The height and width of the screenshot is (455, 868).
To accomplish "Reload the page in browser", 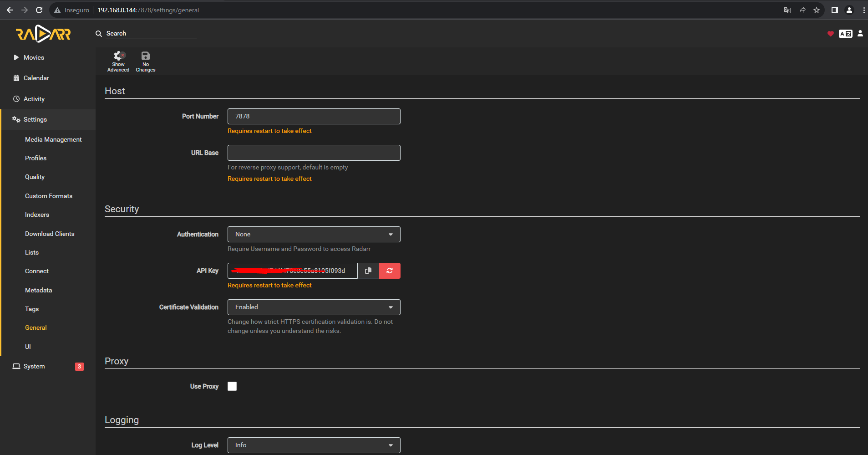I will point(39,10).
